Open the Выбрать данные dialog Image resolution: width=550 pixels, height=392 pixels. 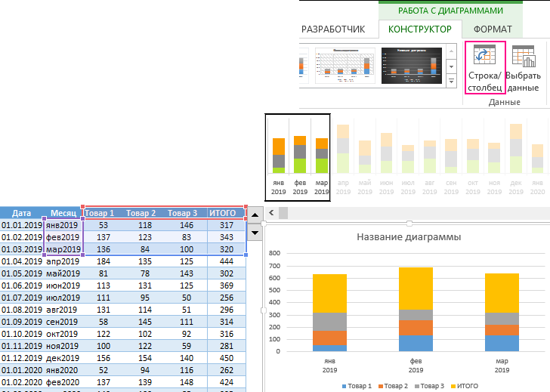[x=523, y=68]
